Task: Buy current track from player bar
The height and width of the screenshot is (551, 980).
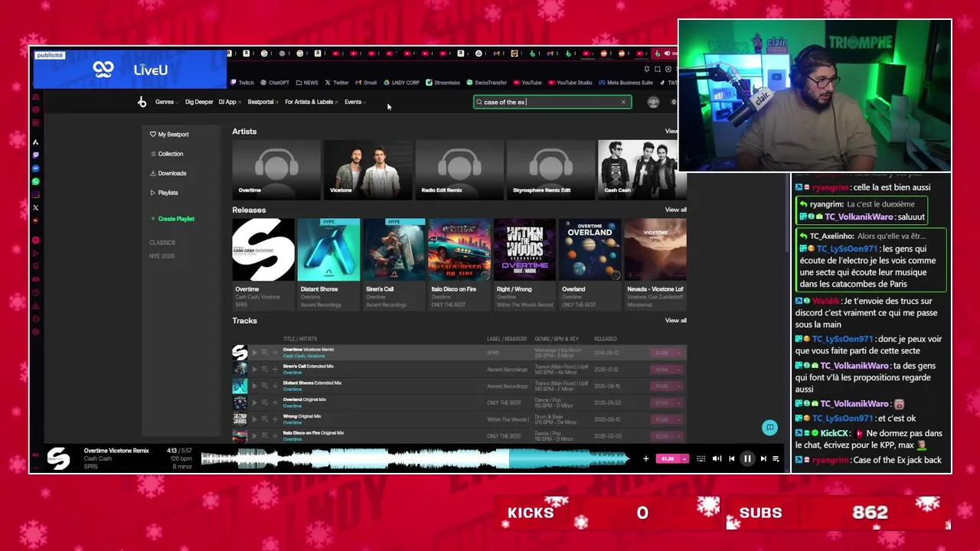Action: tap(668, 458)
